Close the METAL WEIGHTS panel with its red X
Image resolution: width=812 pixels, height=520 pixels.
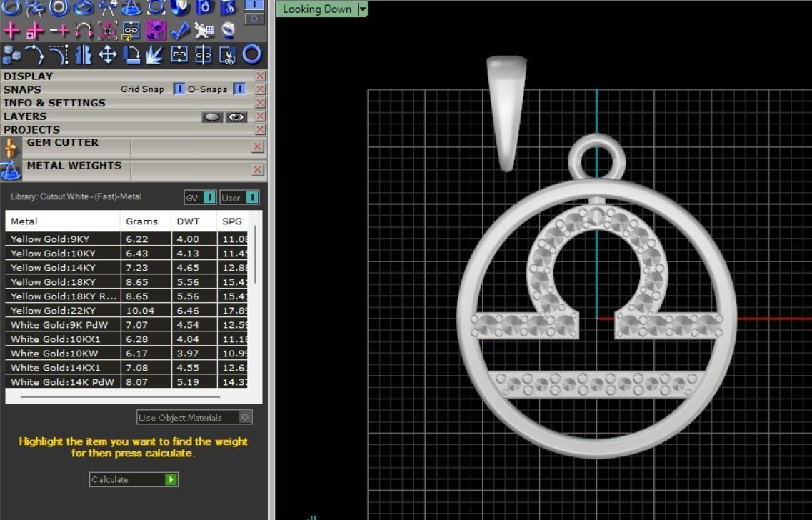(257, 170)
